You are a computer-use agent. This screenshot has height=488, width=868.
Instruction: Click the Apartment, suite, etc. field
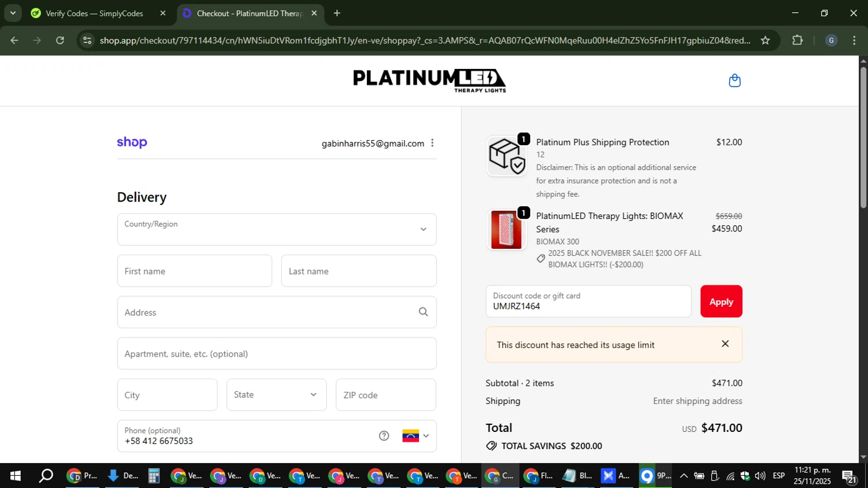277,354
